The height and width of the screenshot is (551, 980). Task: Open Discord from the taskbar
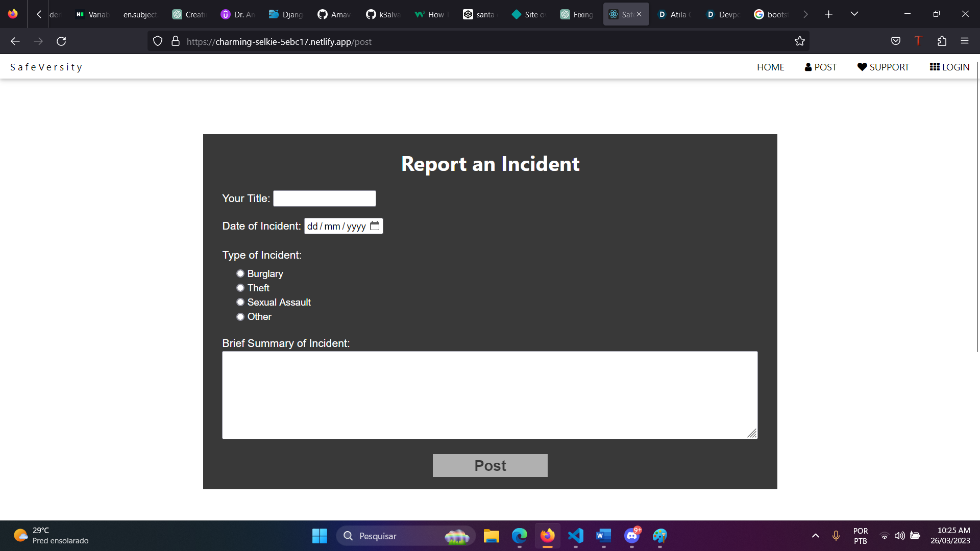click(x=632, y=536)
